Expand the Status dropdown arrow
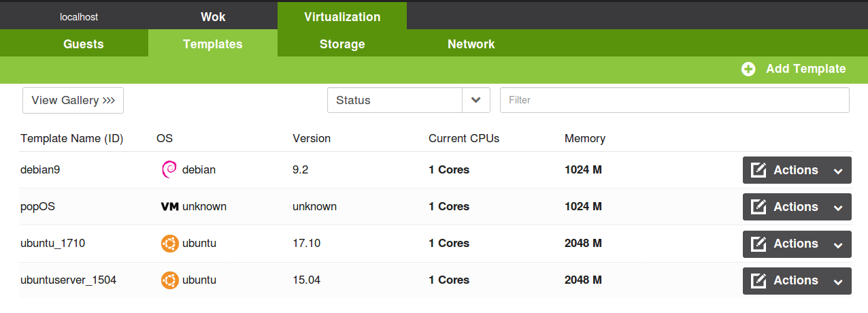Viewport: 868px width, 313px height. point(476,100)
